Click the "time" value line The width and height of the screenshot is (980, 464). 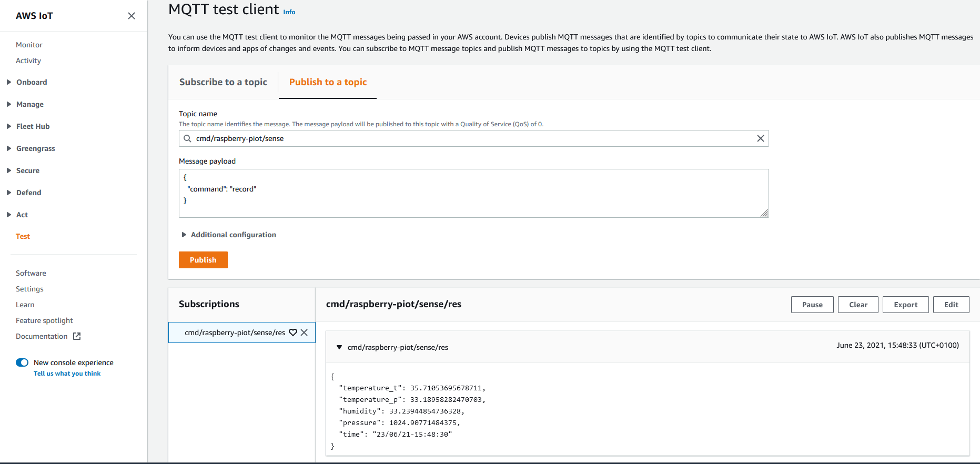coord(396,435)
